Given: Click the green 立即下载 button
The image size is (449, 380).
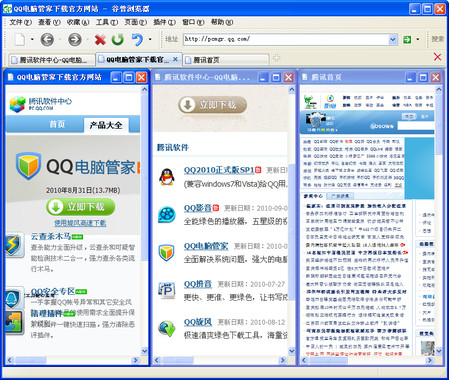Looking at the screenshot, I should click(81, 207).
